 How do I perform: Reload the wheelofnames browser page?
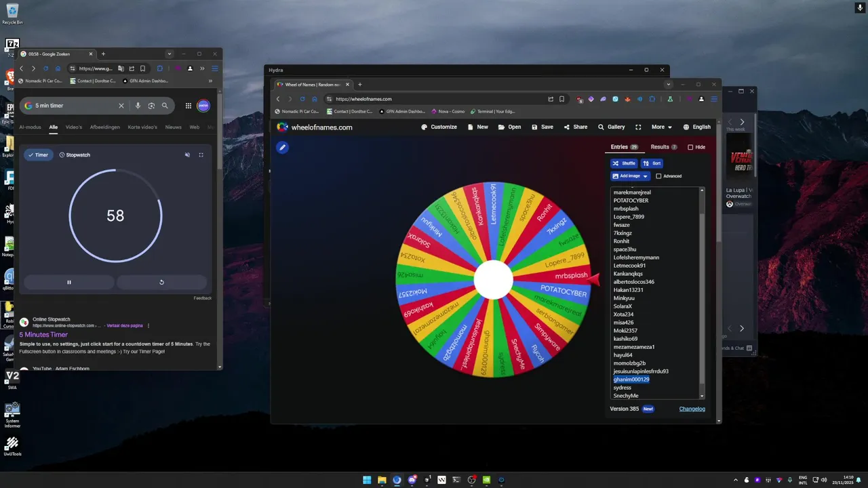(302, 99)
